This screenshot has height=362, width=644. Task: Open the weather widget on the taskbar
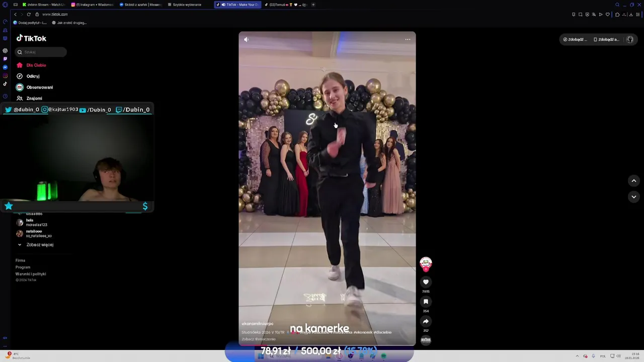[17, 356]
